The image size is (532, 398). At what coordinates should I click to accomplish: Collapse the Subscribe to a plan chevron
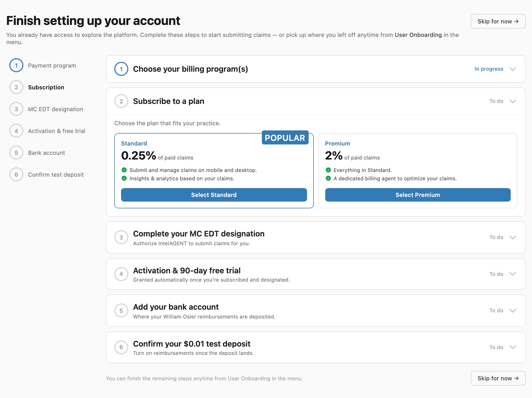[x=513, y=101]
